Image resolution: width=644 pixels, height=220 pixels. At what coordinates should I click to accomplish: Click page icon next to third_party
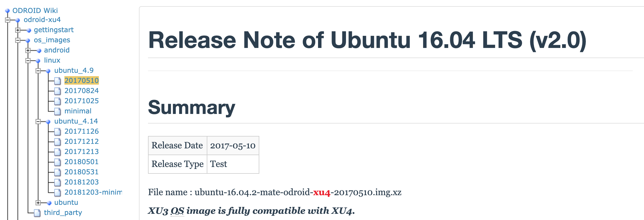pyautogui.click(x=37, y=213)
